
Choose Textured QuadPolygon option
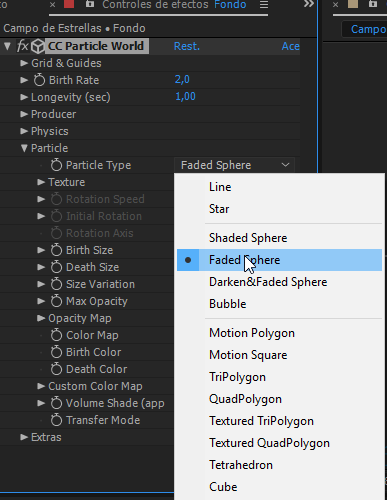pos(279,443)
